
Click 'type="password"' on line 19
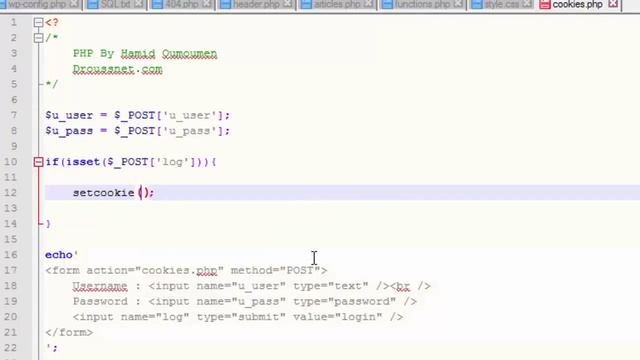tap(344, 302)
